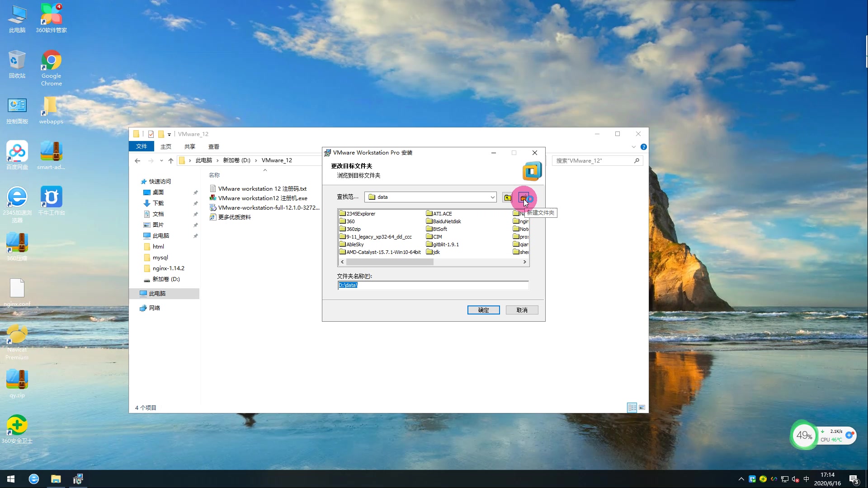Open the Navicat Premium desktop shortcut

pos(17,342)
